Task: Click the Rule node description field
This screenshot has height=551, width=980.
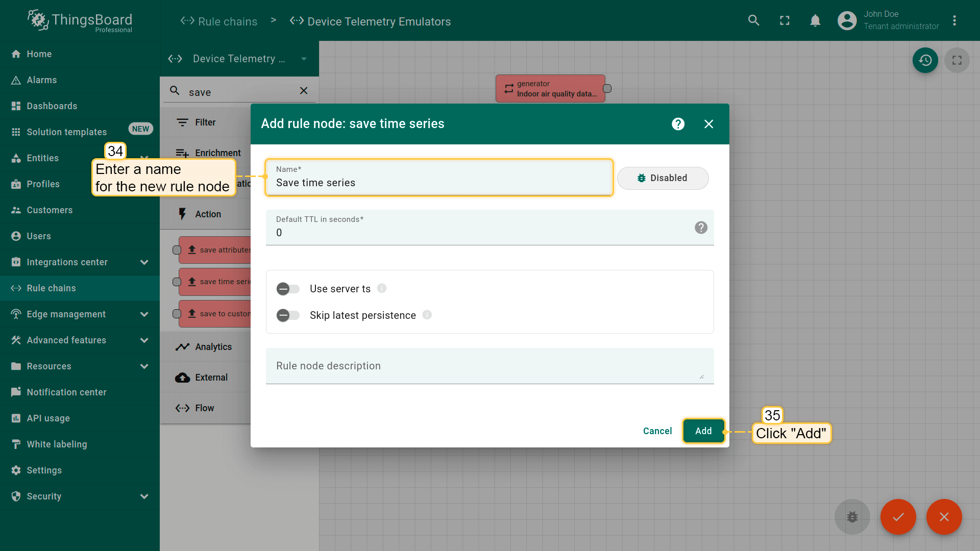Action: (x=489, y=366)
